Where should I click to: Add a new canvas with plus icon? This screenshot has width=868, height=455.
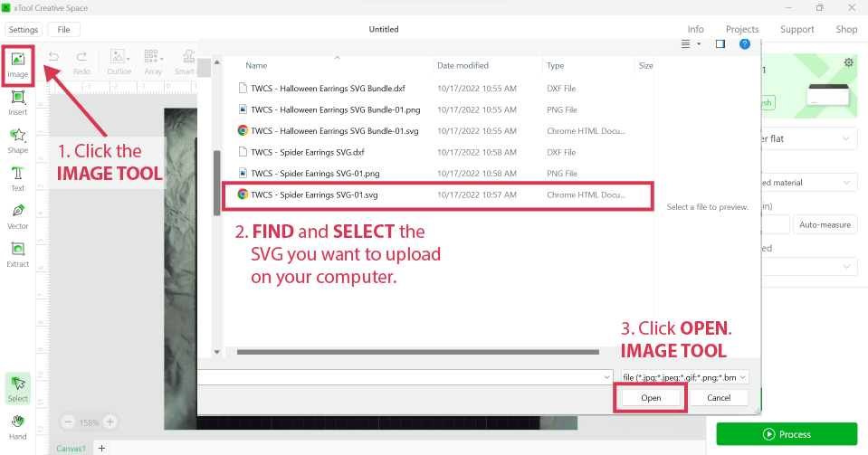(x=102, y=448)
